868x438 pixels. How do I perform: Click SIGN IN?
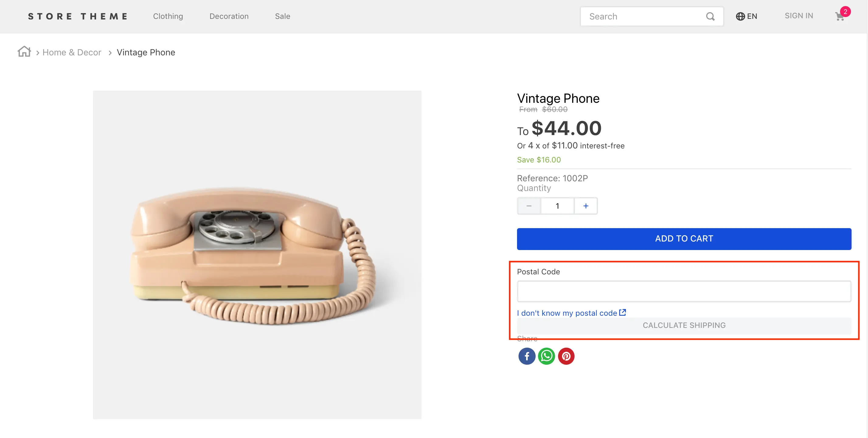click(798, 16)
